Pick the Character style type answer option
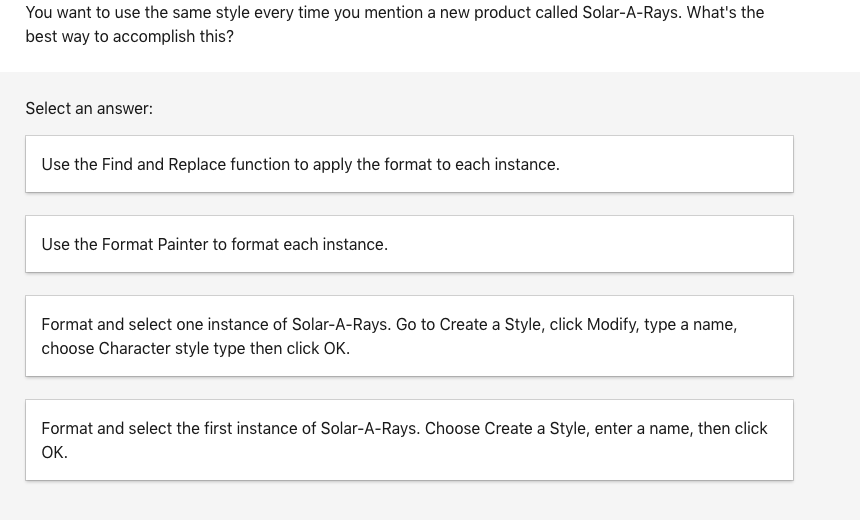The width and height of the screenshot is (860, 520). pyautogui.click(x=409, y=336)
